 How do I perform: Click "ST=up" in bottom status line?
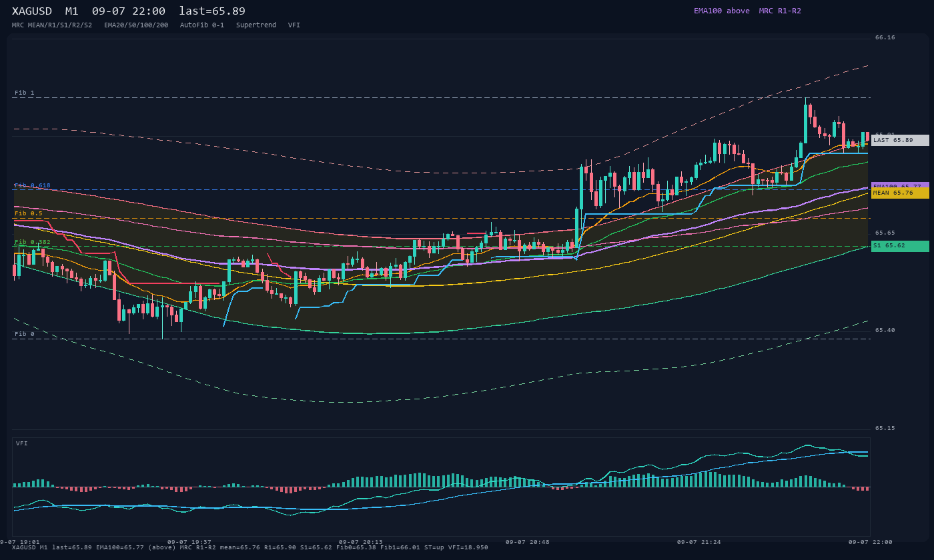(x=434, y=547)
